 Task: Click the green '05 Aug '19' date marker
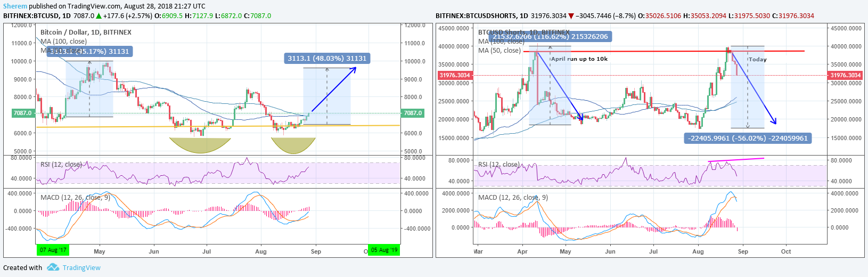tap(384, 250)
